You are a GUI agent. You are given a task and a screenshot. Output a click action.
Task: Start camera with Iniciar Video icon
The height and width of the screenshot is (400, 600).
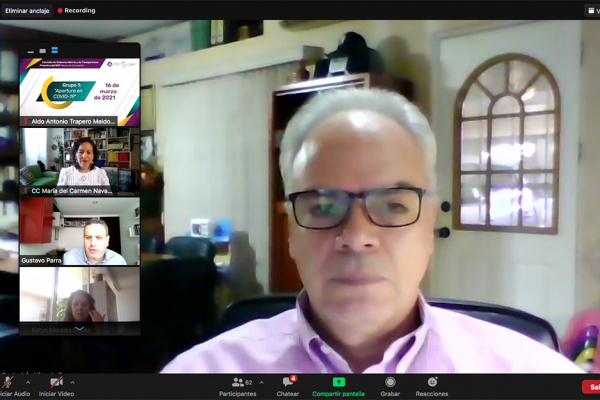[x=56, y=382]
